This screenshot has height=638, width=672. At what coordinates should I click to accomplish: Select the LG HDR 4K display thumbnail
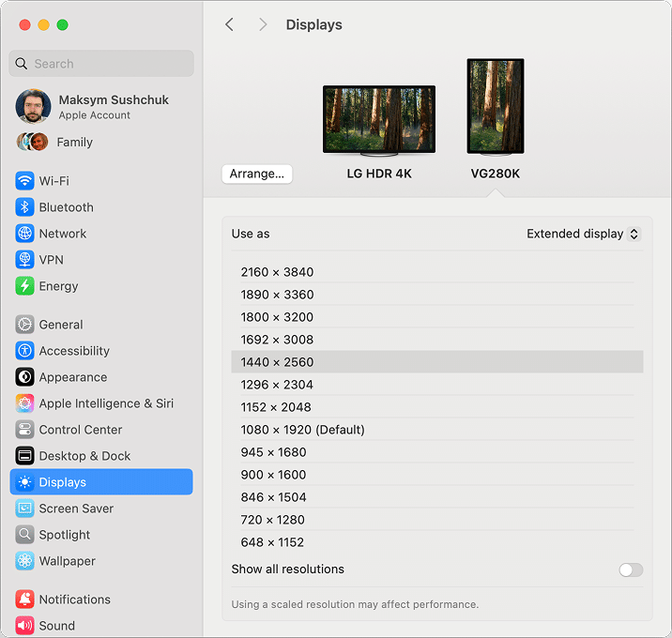(x=379, y=120)
